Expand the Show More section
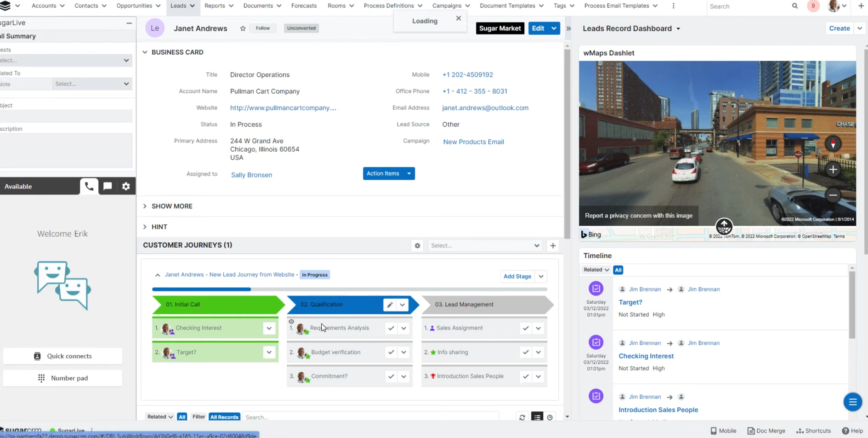 tap(145, 206)
